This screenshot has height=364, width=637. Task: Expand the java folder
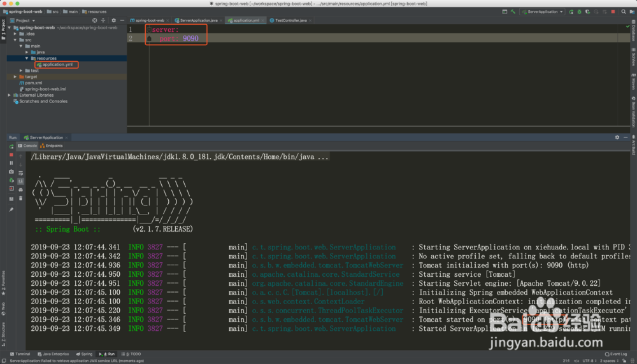tap(27, 52)
